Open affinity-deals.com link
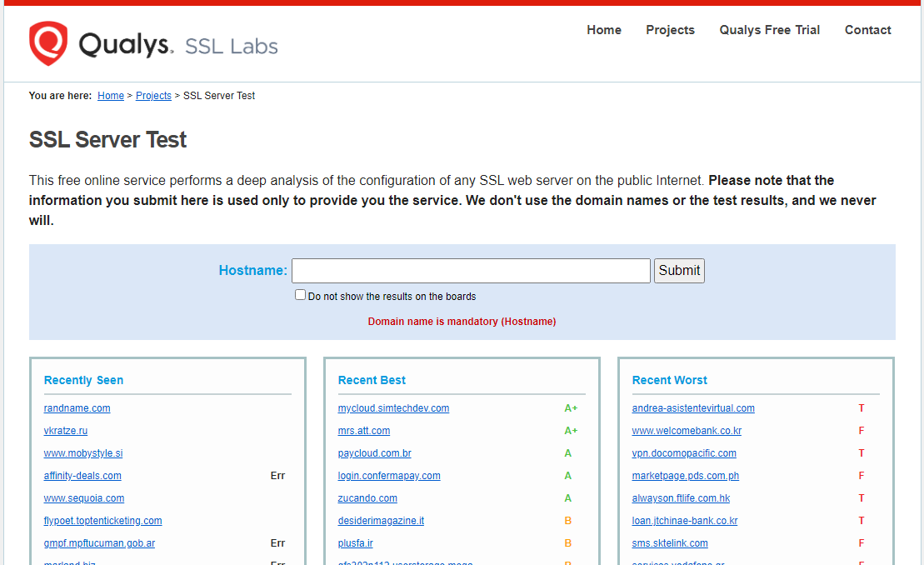The height and width of the screenshot is (565, 924). click(x=82, y=476)
